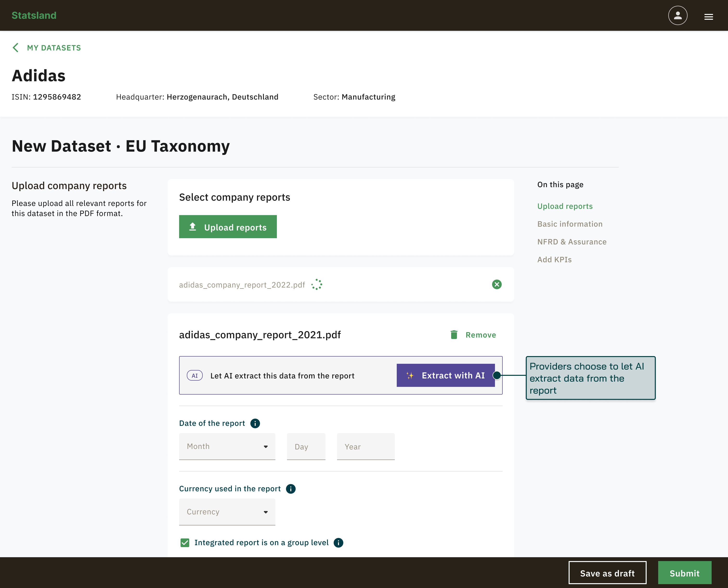The height and width of the screenshot is (588, 728).
Task: Jump to Basic information section
Action: (570, 224)
